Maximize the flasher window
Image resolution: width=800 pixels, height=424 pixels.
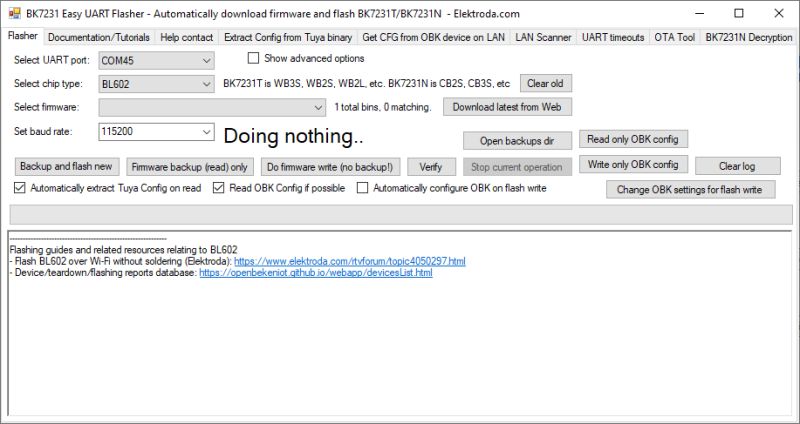(x=739, y=14)
